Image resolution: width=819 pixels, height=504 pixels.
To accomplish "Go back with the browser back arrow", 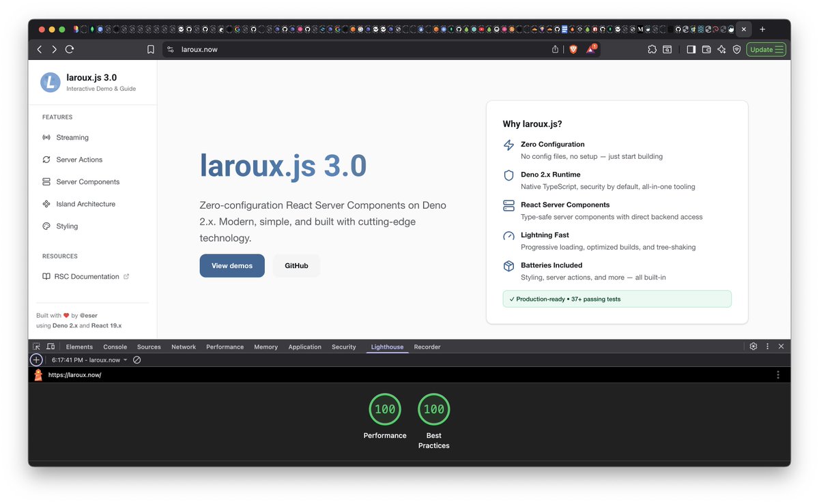I will pos(39,49).
